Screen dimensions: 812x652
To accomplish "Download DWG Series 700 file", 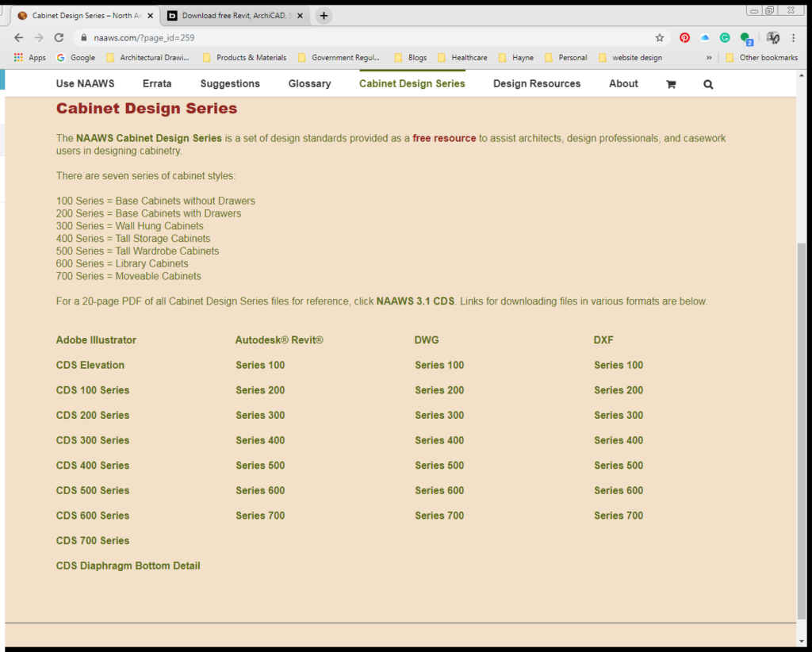I will point(439,516).
